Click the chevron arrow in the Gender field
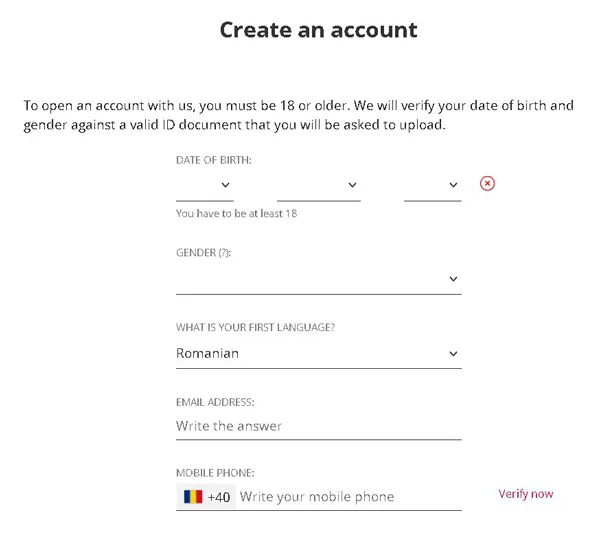This screenshot has width=600, height=540. [453, 279]
